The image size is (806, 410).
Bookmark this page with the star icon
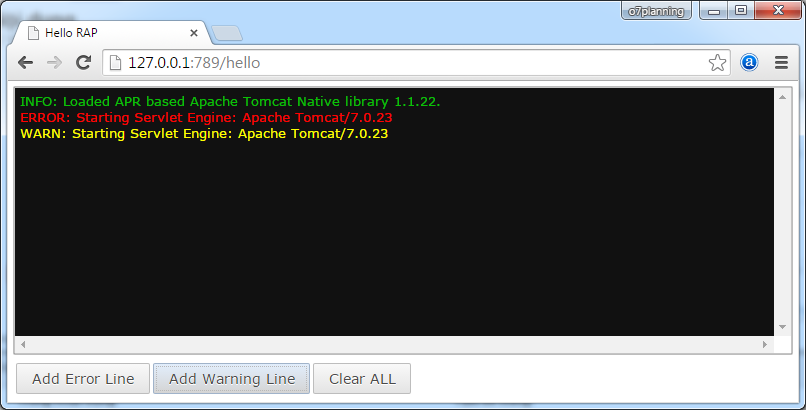click(717, 63)
